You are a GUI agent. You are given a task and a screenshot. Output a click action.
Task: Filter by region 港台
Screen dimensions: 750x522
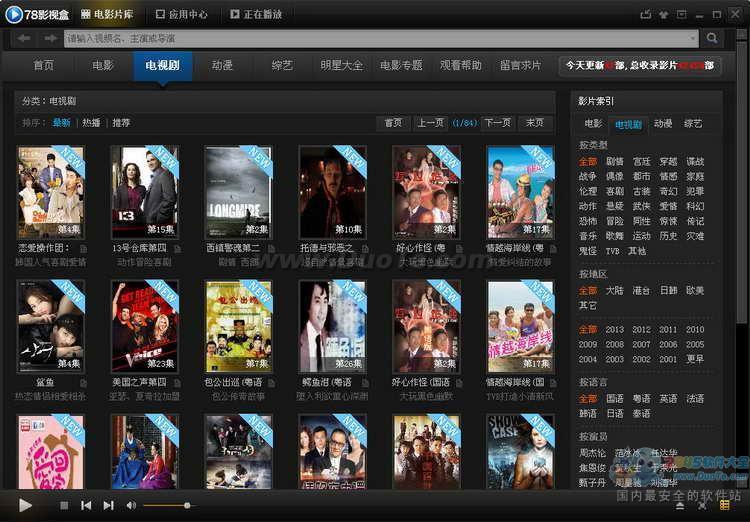[x=641, y=290]
